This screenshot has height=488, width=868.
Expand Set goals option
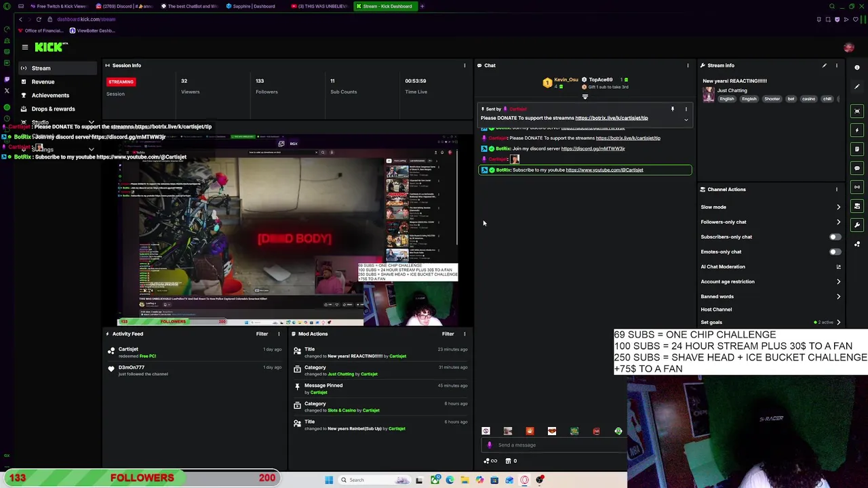(x=838, y=323)
